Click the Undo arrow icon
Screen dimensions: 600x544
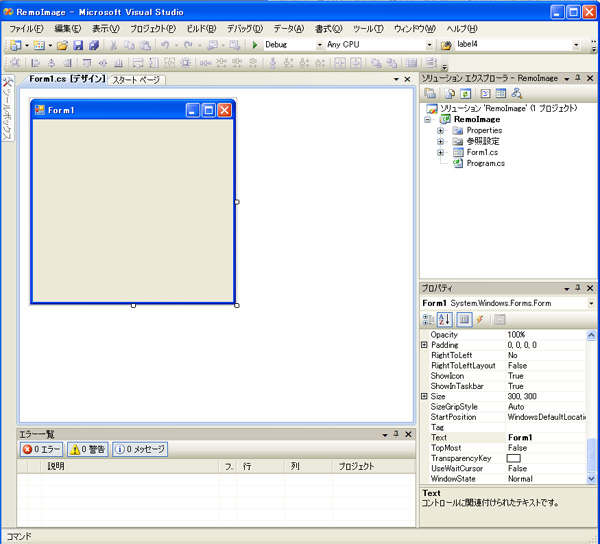[x=165, y=45]
